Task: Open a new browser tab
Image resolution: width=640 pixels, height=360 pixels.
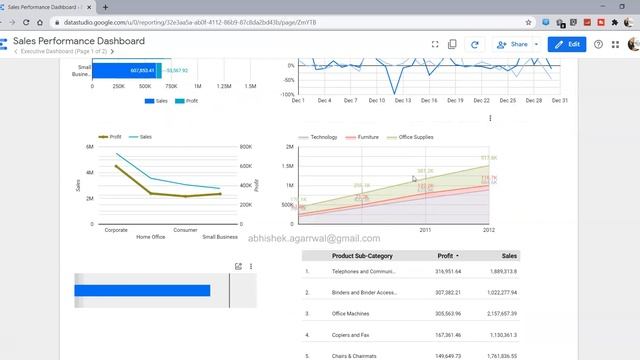Action: click(x=105, y=7)
